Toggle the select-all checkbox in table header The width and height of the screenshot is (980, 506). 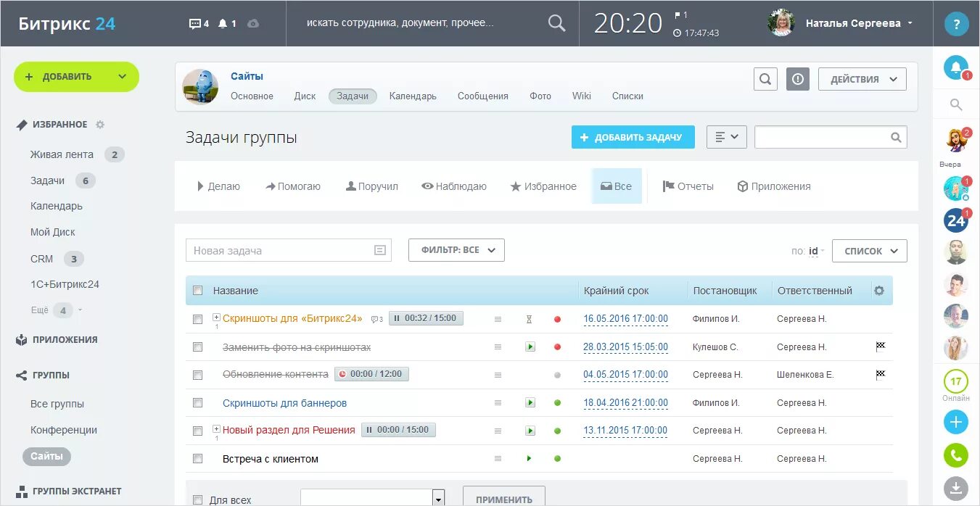coord(197,291)
